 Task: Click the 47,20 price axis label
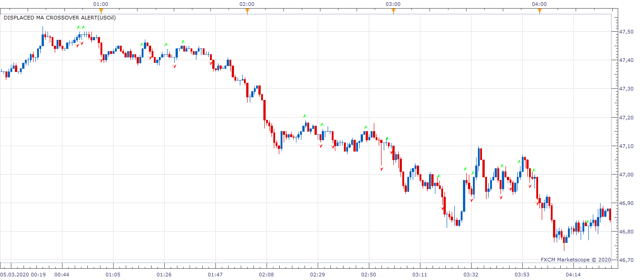(x=627, y=118)
